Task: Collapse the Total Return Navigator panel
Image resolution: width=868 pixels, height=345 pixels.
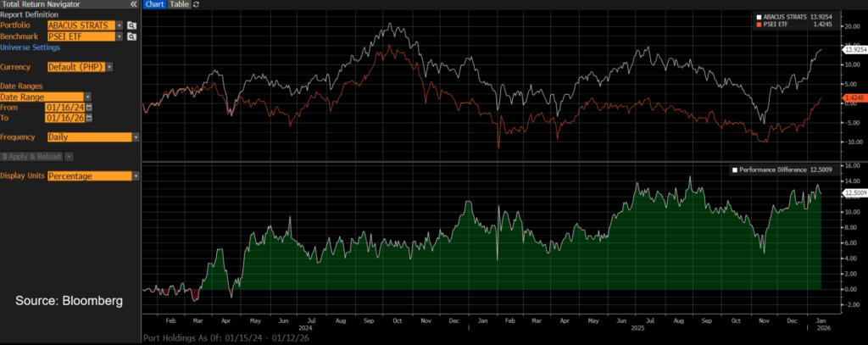Action: pos(134,4)
